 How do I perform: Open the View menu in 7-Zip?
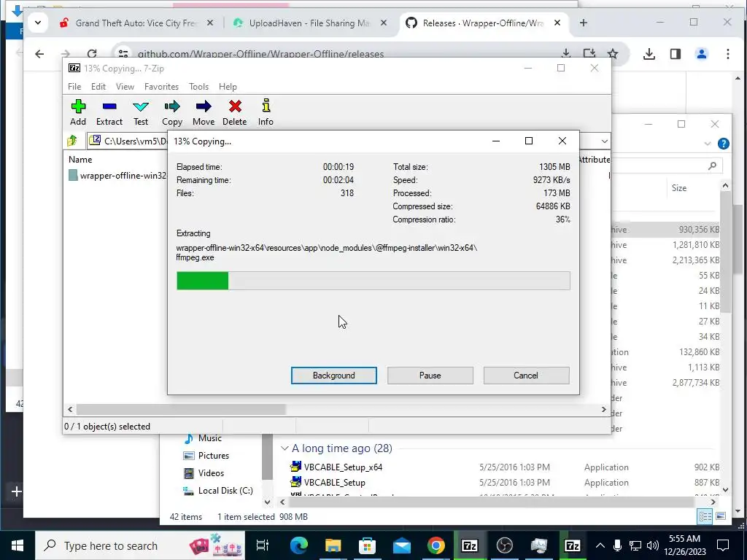click(125, 87)
